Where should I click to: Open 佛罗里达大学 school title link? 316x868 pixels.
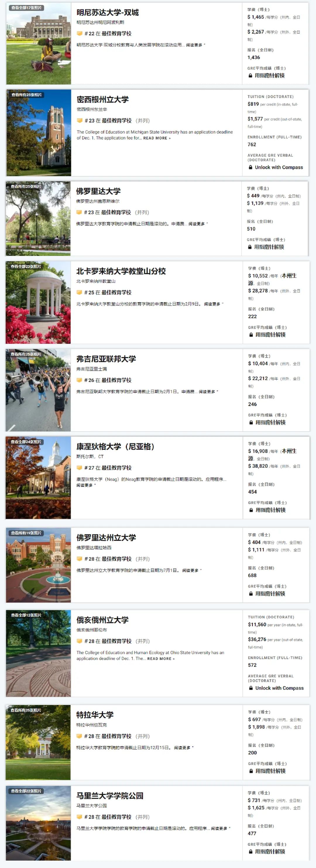click(98, 191)
